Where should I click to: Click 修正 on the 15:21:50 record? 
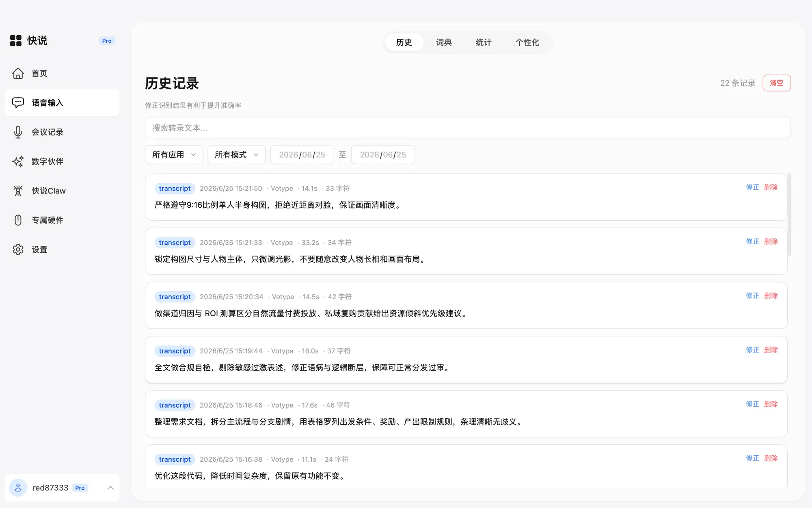[x=752, y=187]
